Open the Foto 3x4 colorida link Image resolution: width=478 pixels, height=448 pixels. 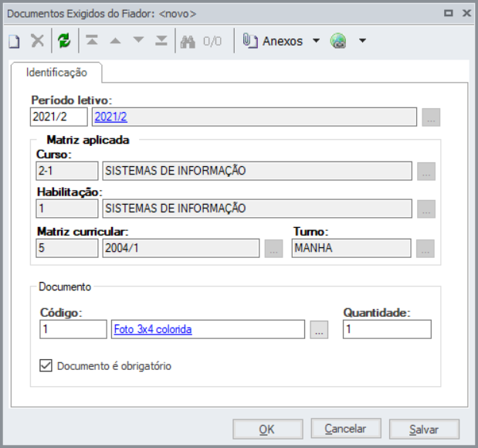(x=153, y=330)
